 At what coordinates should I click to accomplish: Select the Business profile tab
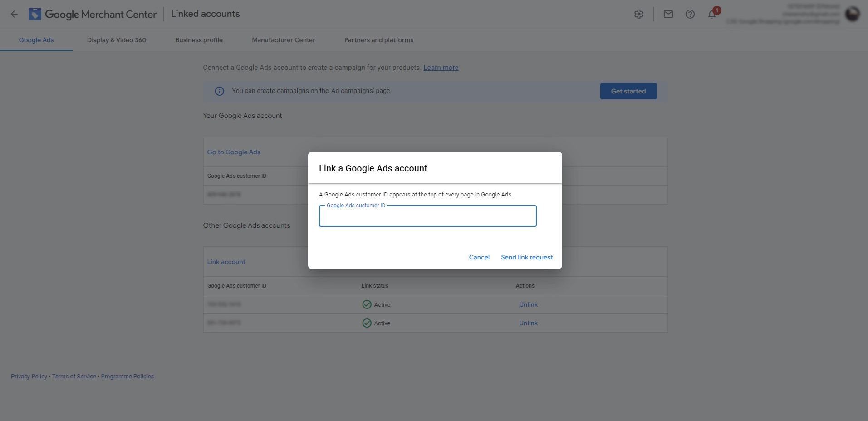[199, 40]
